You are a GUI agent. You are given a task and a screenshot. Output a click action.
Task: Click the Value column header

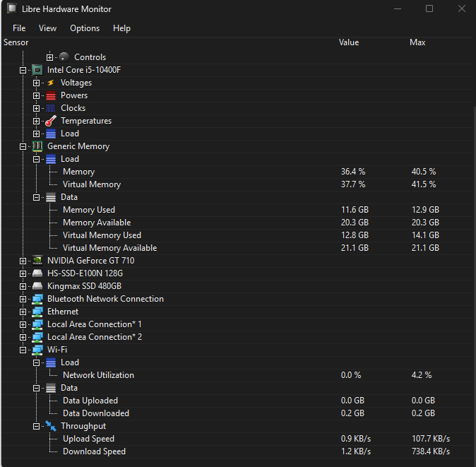pyautogui.click(x=349, y=42)
